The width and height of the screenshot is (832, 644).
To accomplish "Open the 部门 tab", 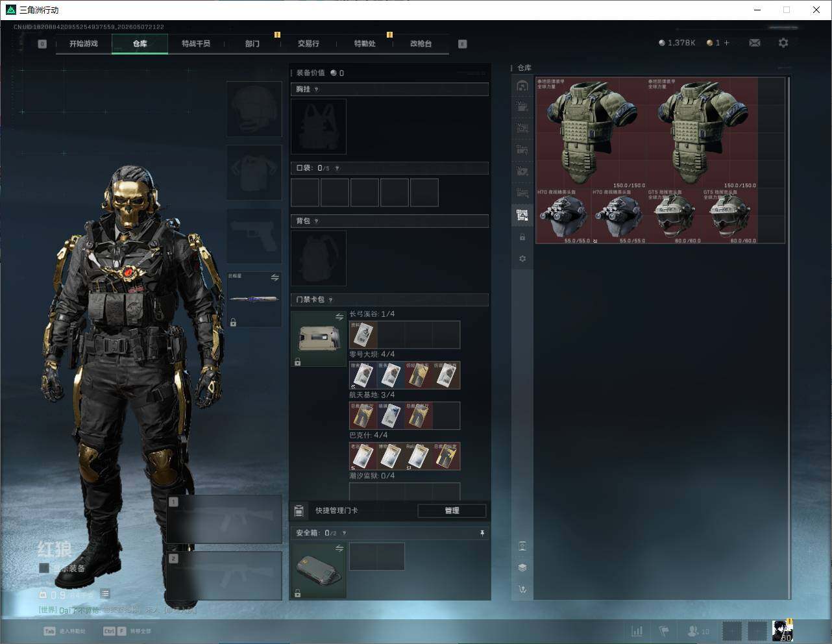I will tap(252, 43).
